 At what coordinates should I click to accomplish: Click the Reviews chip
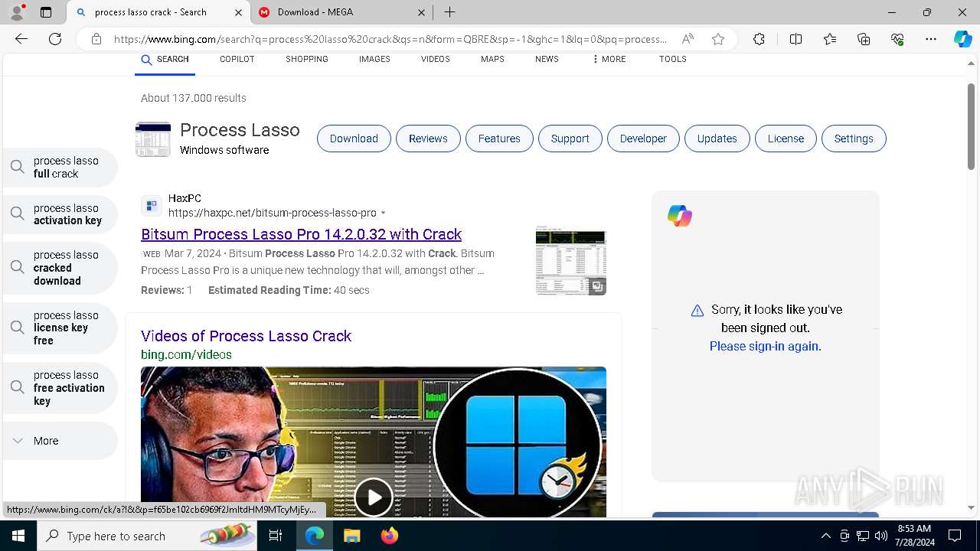[x=428, y=139]
